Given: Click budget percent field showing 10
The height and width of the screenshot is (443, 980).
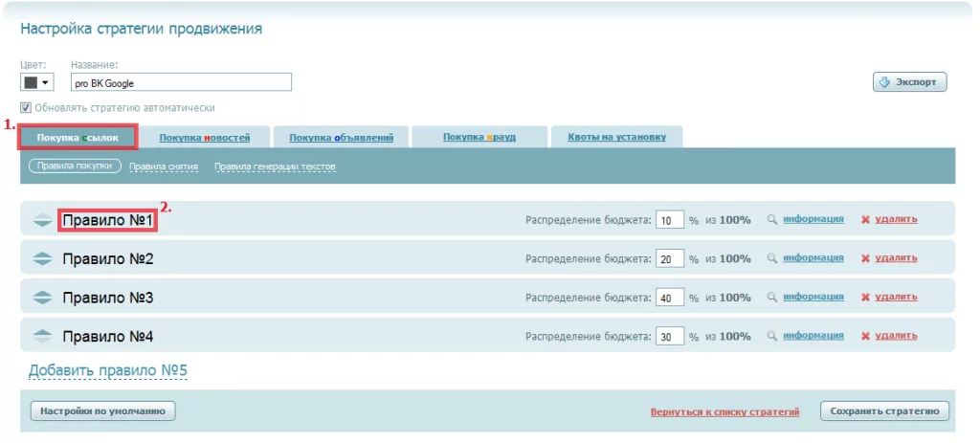Looking at the screenshot, I should 670,220.
